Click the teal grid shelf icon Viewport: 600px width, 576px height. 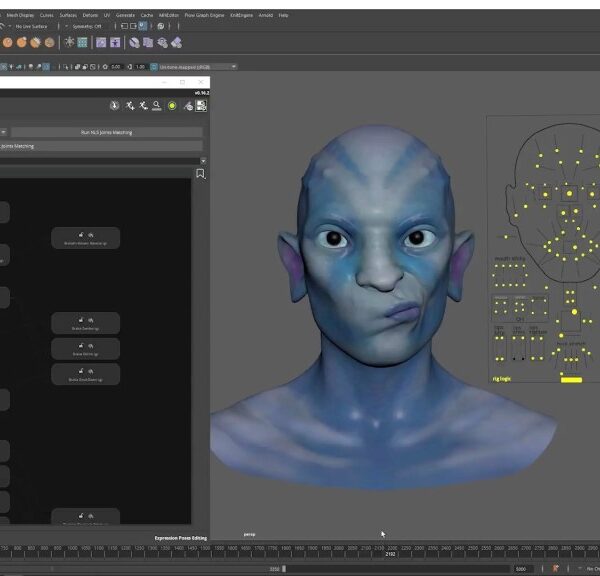[x=82, y=42]
